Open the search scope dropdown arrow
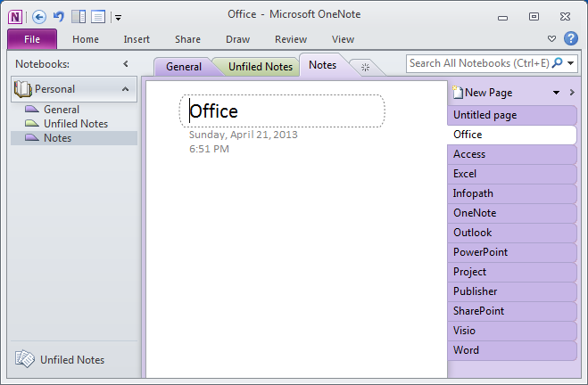The height and width of the screenshot is (385, 588). click(570, 63)
